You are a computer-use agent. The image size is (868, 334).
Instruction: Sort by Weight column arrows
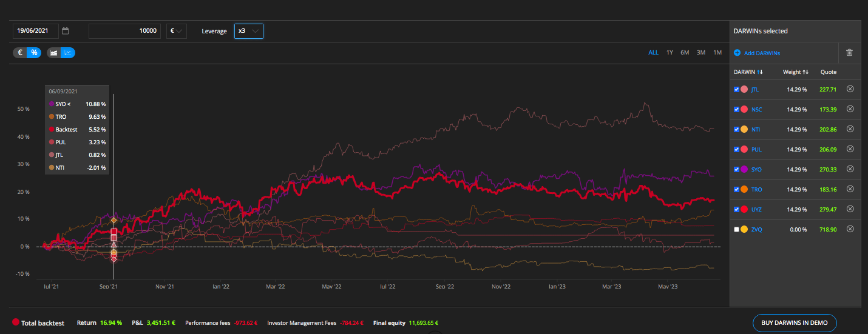pos(805,72)
